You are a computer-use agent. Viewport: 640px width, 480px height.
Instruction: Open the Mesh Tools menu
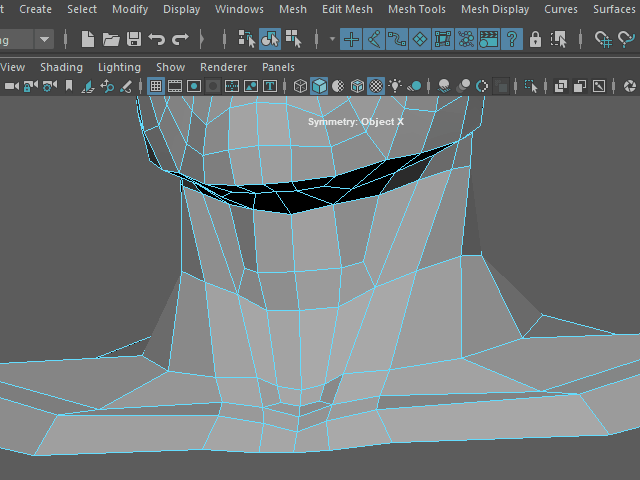(417, 9)
